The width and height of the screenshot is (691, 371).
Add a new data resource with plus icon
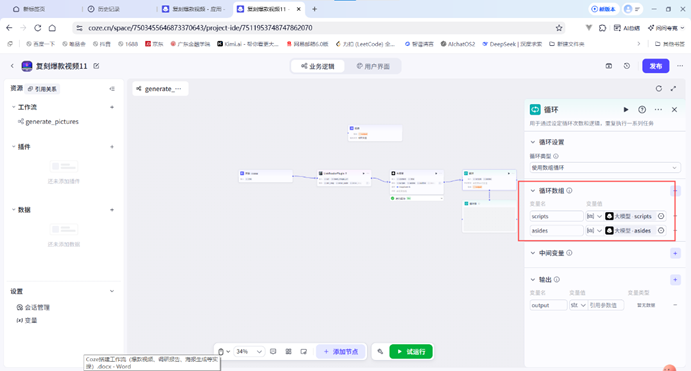(112, 210)
